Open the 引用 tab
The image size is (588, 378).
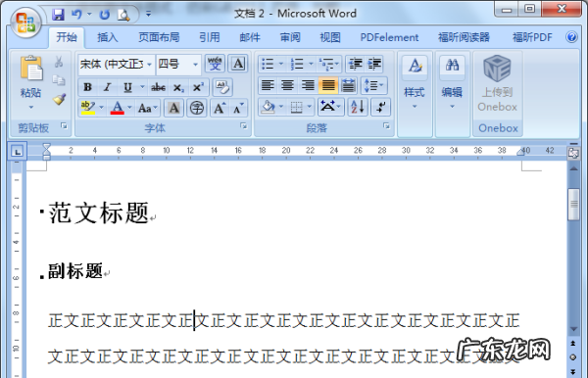click(210, 37)
